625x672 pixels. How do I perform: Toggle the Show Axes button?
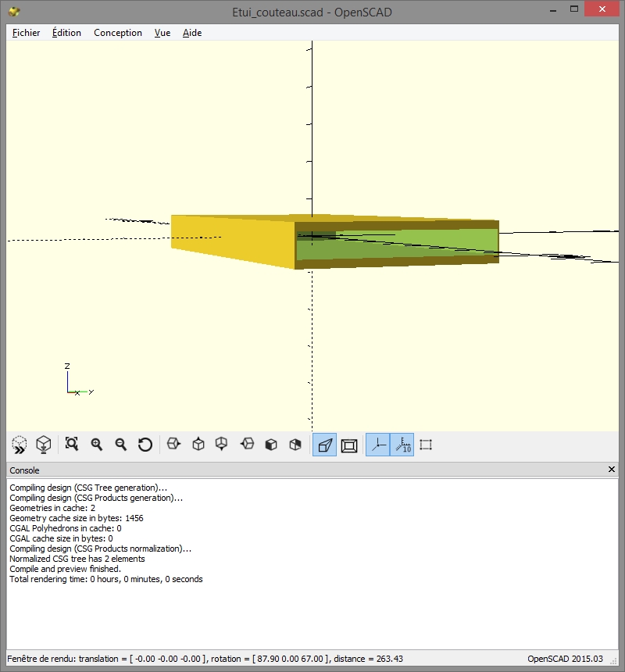pos(378,445)
